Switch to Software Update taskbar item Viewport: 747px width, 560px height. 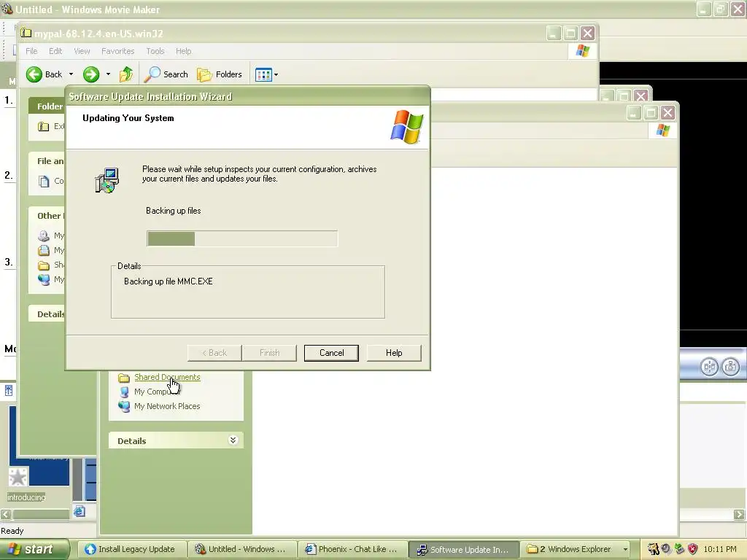tap(463, 549)
